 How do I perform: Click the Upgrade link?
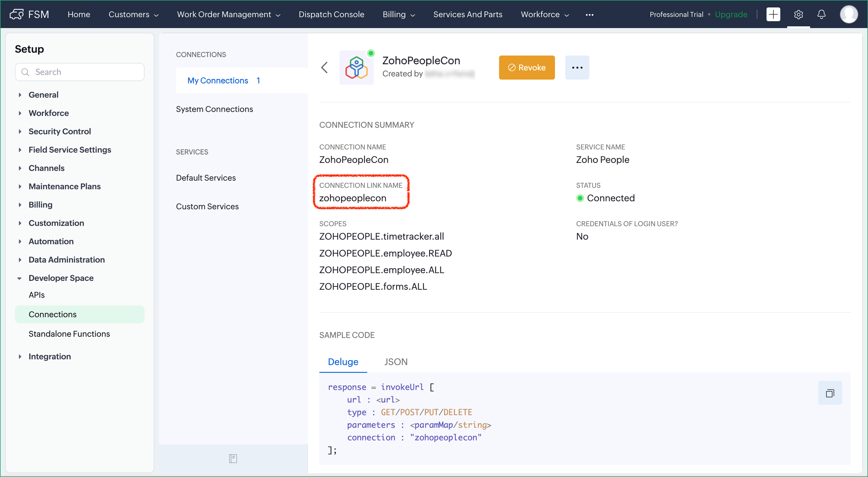point(731,15)
